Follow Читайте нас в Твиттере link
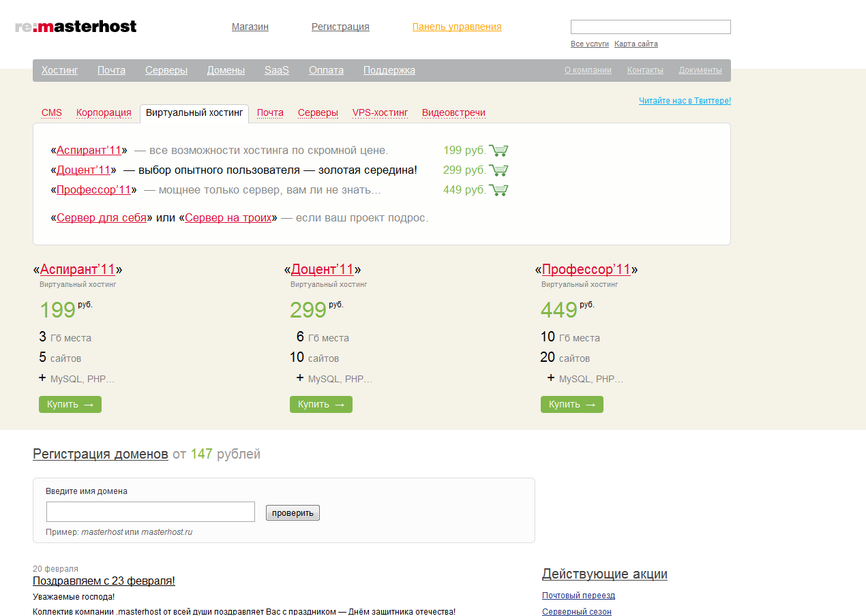This screenshot has height=616, width=866. pos(685,101)
